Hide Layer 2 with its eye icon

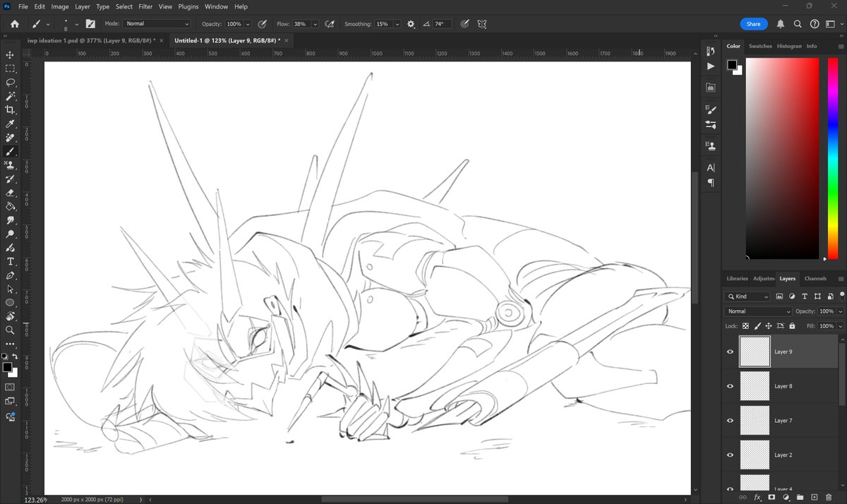coord(731,455)
